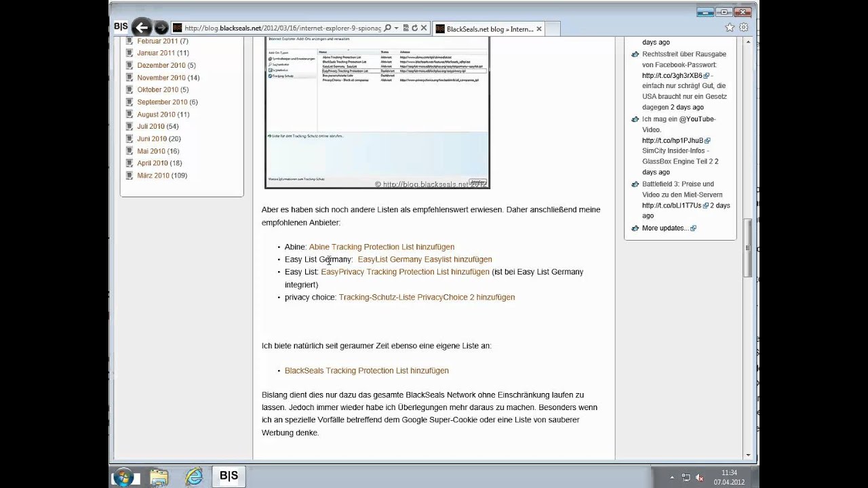
Task: Open the Windows Start menu orb
Action: 123,477
